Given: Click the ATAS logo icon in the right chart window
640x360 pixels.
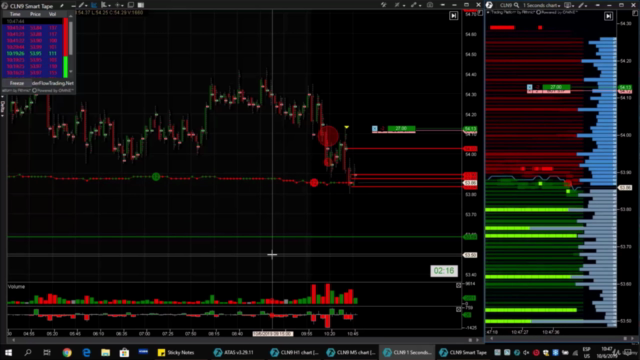Looking at the screenshot, I should (x=489, y=5).
